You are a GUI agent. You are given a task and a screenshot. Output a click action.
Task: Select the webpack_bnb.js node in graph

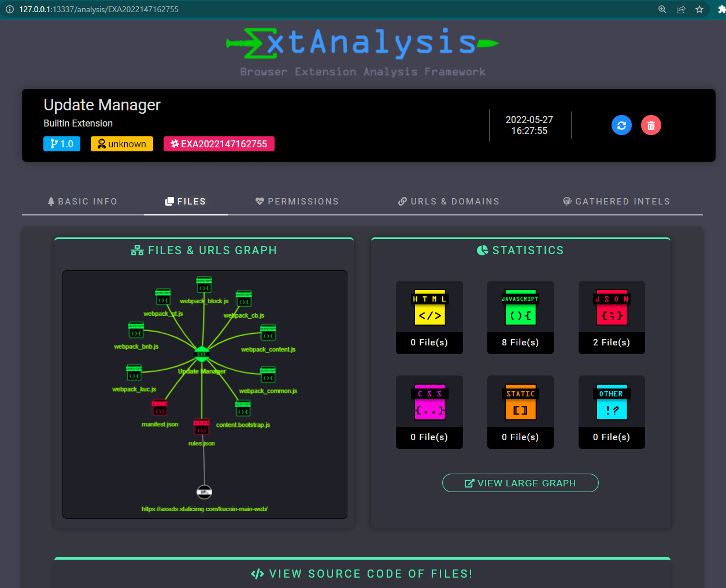coord(136,330)
